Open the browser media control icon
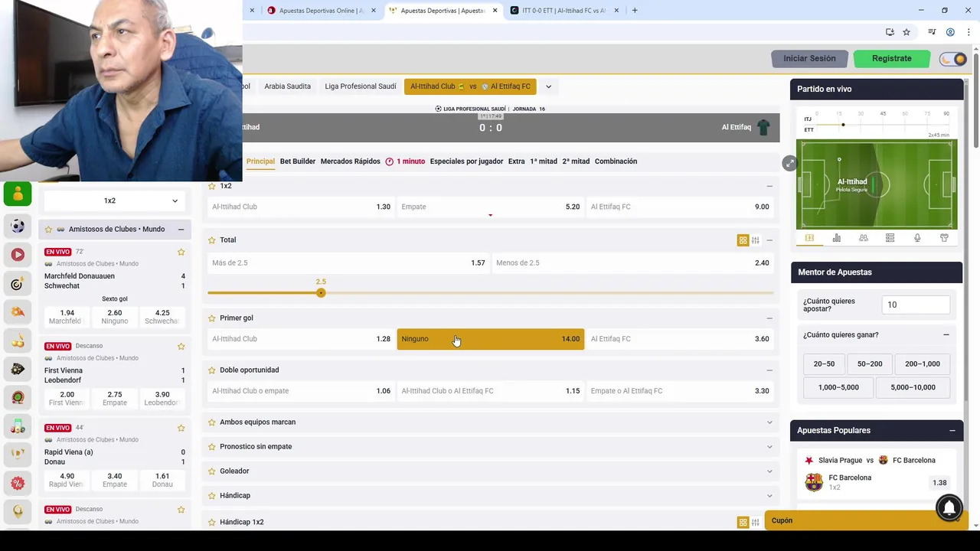The width and height of the screenshot is (980, 551). tap(932, 32)
